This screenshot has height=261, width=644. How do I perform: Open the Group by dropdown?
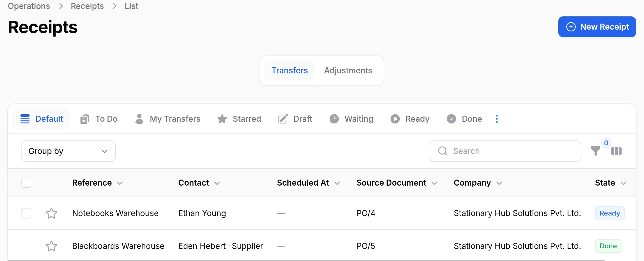point(68,151)
